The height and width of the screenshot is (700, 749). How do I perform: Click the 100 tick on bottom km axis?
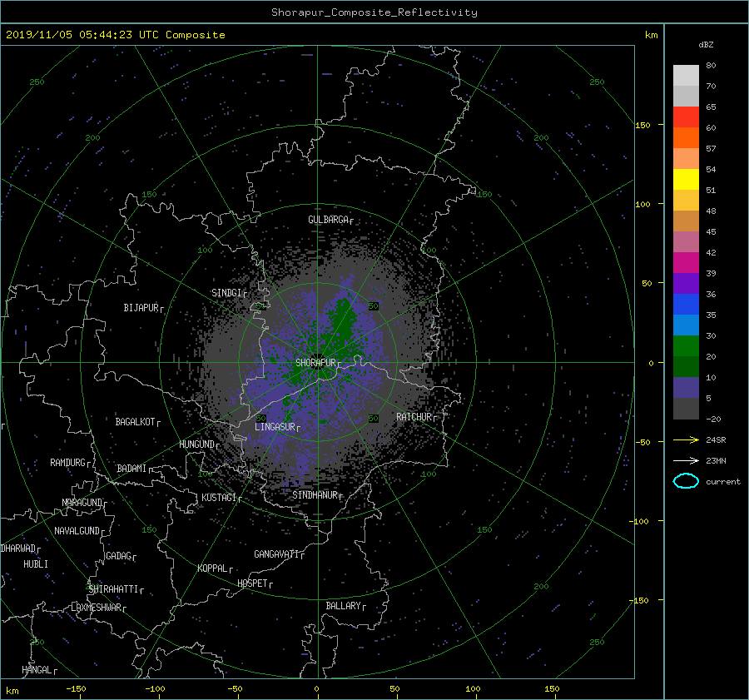click(x=473, y=688)
